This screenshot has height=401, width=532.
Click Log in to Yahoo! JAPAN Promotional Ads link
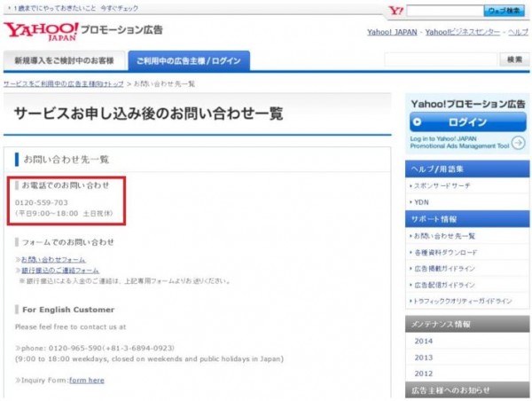[x=459, y=143]
